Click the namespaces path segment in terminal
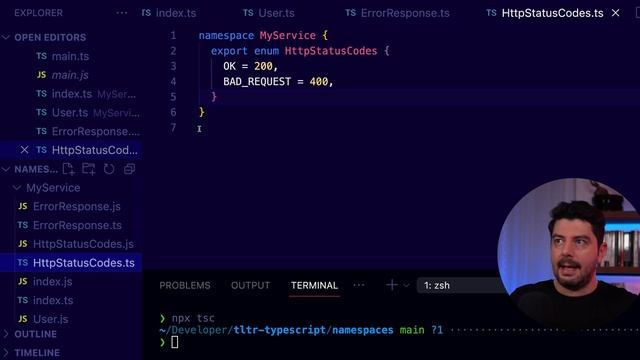This screenshot has width=640, height=360. [x=363, y=330]
